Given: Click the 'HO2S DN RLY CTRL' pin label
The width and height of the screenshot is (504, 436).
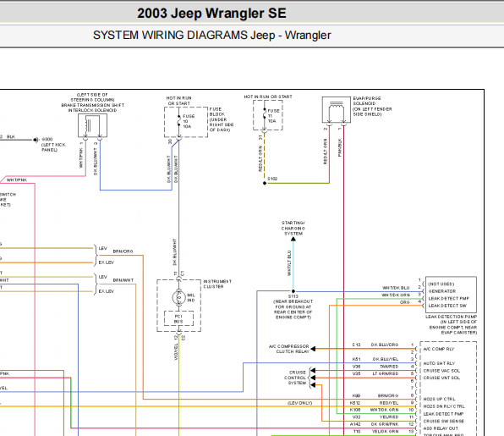Looking at the screenshot, I should point(444,406).
